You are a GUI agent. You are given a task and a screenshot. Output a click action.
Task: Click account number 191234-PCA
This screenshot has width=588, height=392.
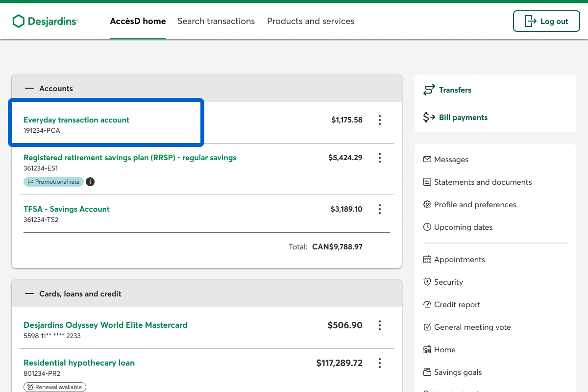pos(42,131)
